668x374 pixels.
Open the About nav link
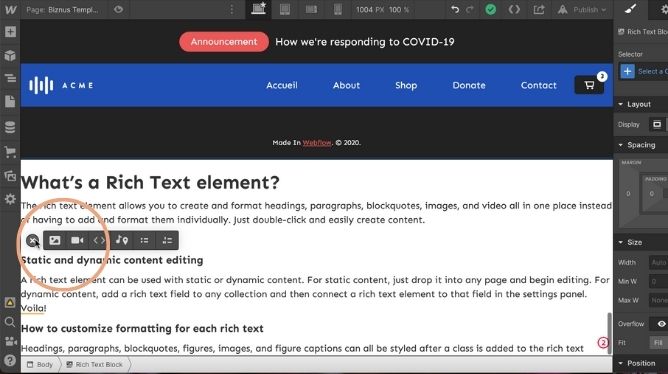click(x=346, y=85)
